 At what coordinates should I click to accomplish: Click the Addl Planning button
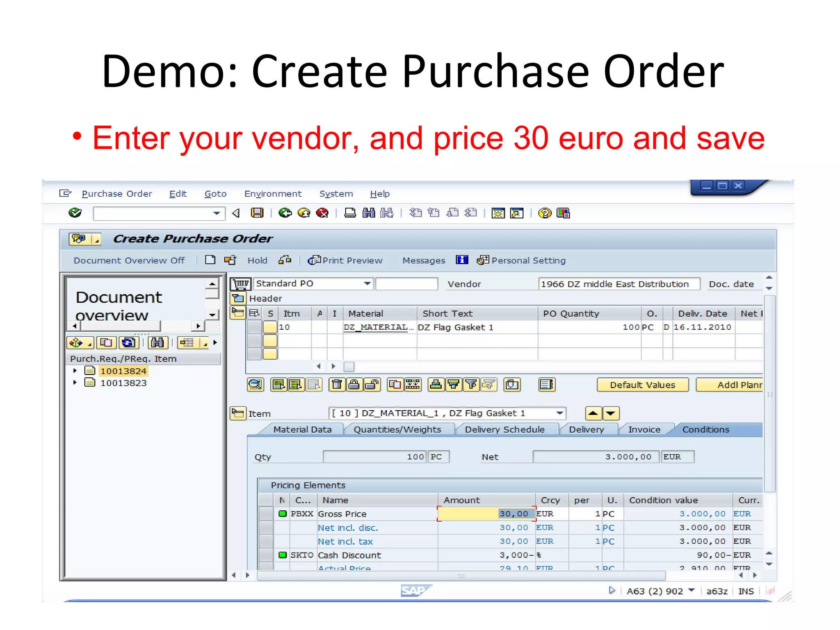730,385
